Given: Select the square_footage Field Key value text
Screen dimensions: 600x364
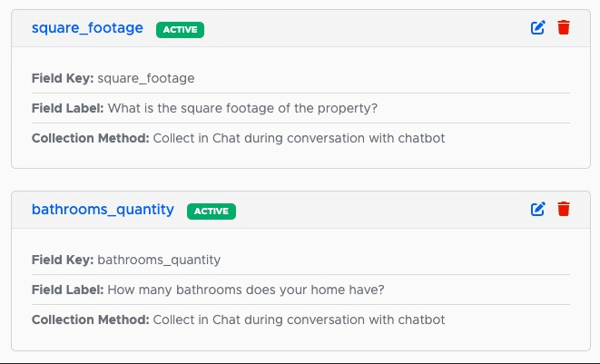Looking at the screenshot, I should 146,79.
